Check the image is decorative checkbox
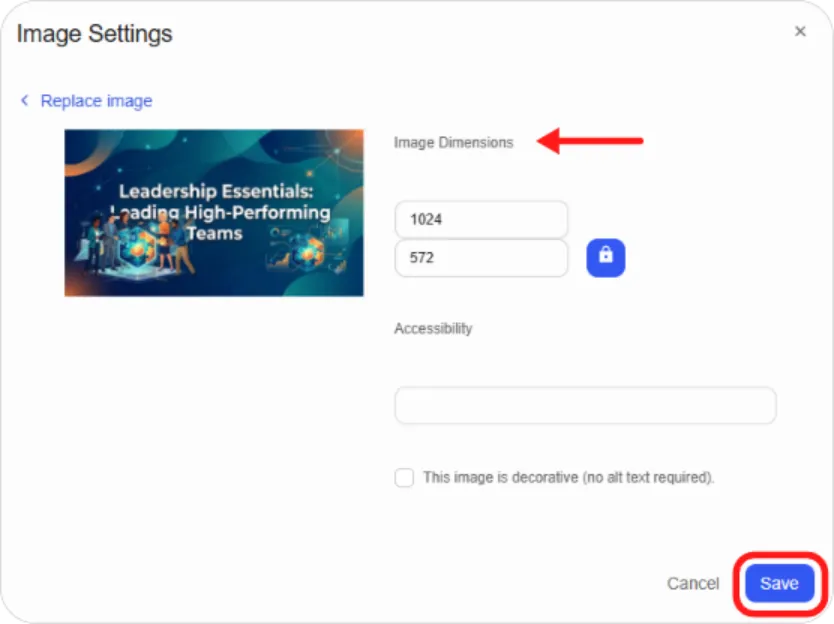 pyautogui.click(x=404, y=477)
